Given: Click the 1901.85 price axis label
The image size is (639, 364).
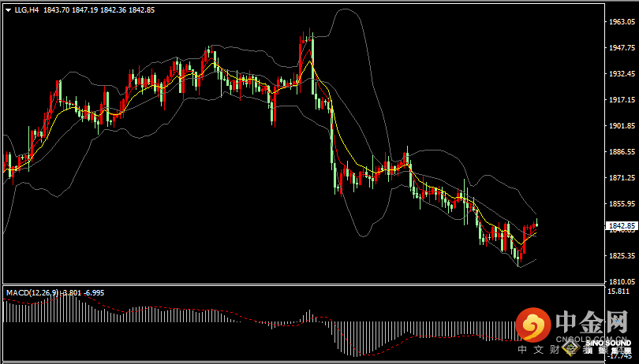Looking at the screenshot, I should [x=621, y=126].
